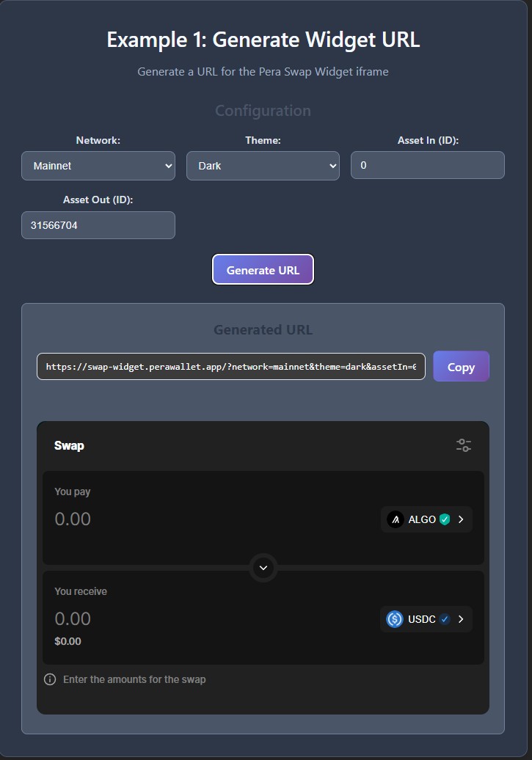Image resolution: width=532 pixels, height=760 pixels.
Task: Click the 'Configuration' heading
Action: pyautogui.click(x=263, y=111)
